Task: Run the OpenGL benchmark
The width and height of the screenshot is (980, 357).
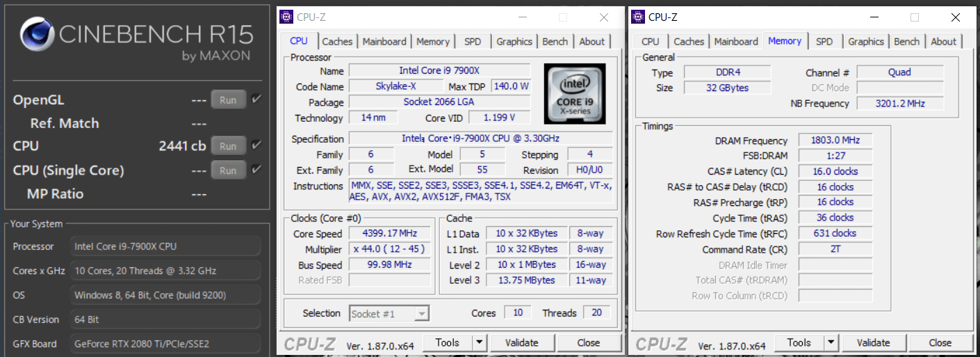Action: [x=228, y=100]
